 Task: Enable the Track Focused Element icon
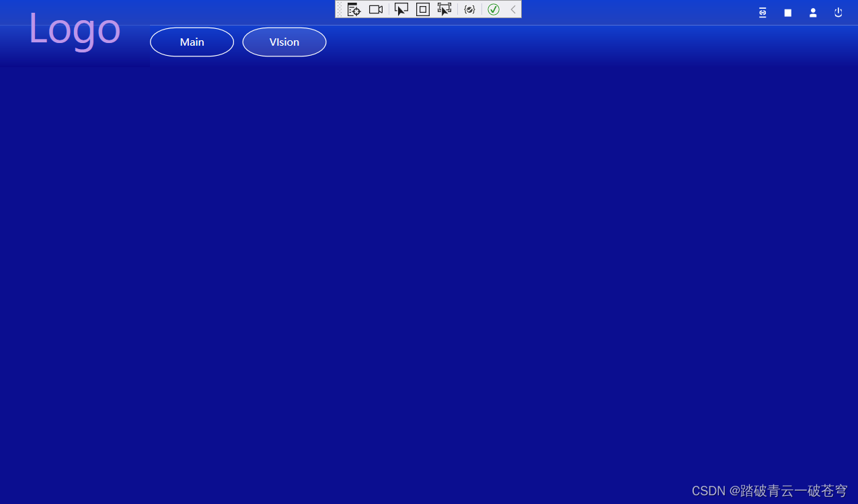click(444, 9)
